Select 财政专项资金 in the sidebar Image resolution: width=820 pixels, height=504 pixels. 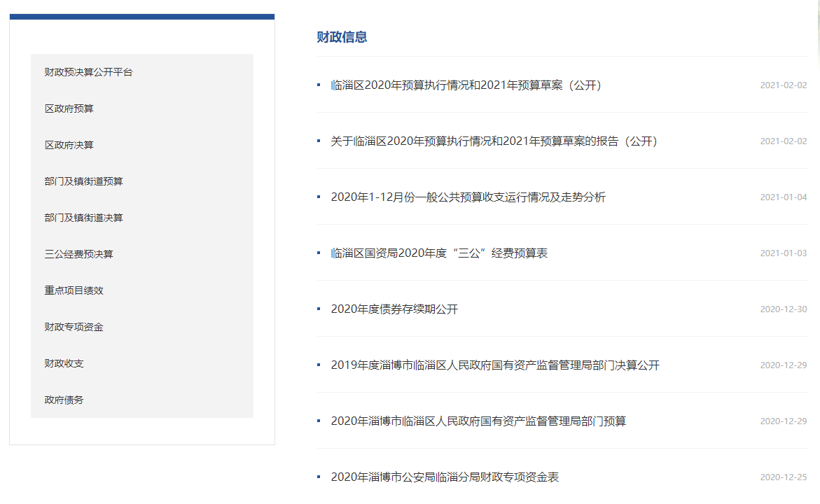[74, 327]
